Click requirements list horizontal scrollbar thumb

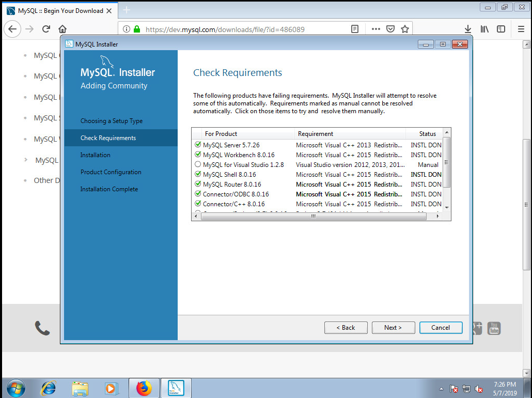[314, 216]
